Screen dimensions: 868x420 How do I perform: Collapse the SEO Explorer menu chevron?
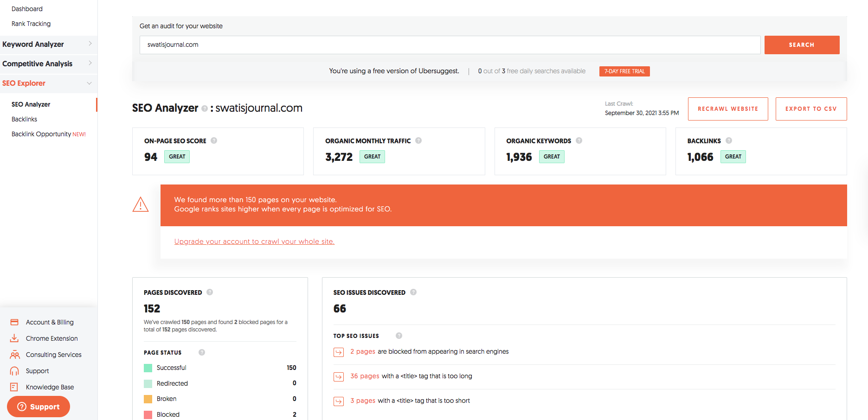(x=90, y=83)
